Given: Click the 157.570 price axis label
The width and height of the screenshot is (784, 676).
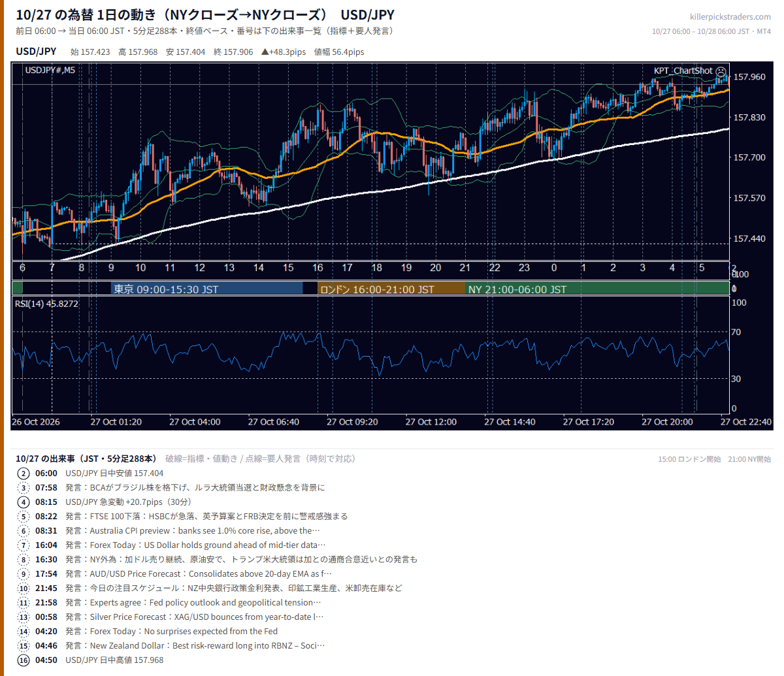Looking at the screenshot, I should coord(749,198).
